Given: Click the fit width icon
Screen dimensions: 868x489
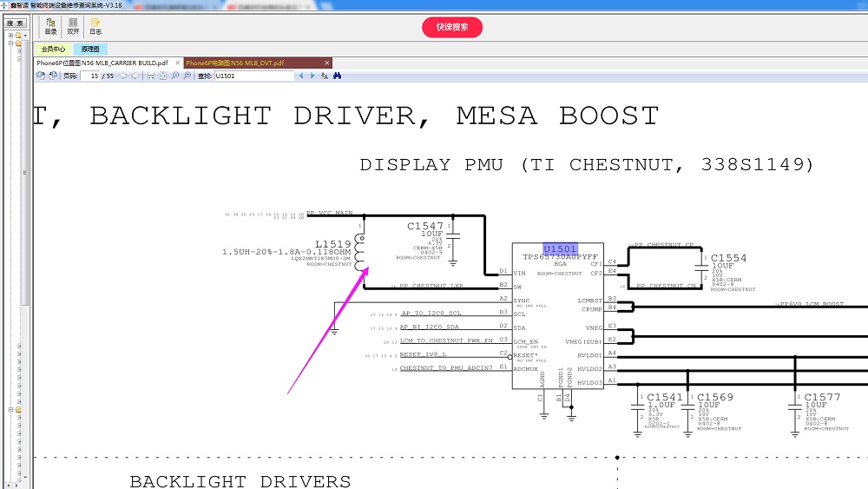Looking at the screenshot, I should (x=150, y=76).
